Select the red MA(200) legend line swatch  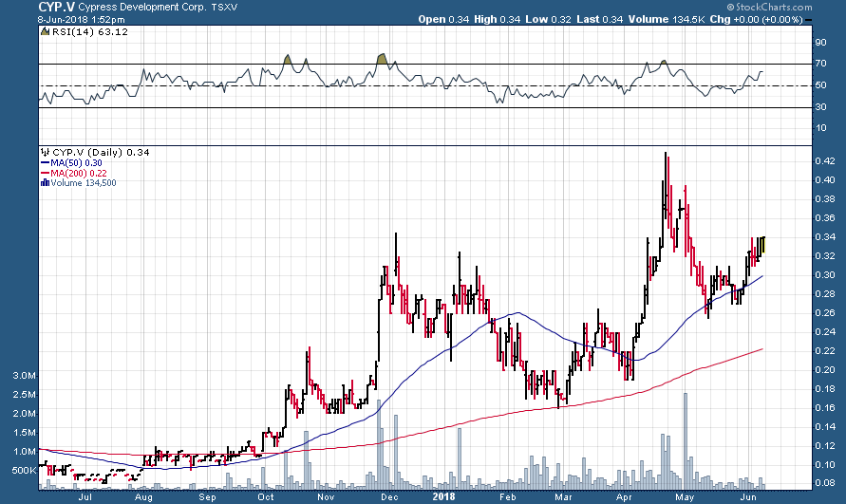[x=46, y=173]
